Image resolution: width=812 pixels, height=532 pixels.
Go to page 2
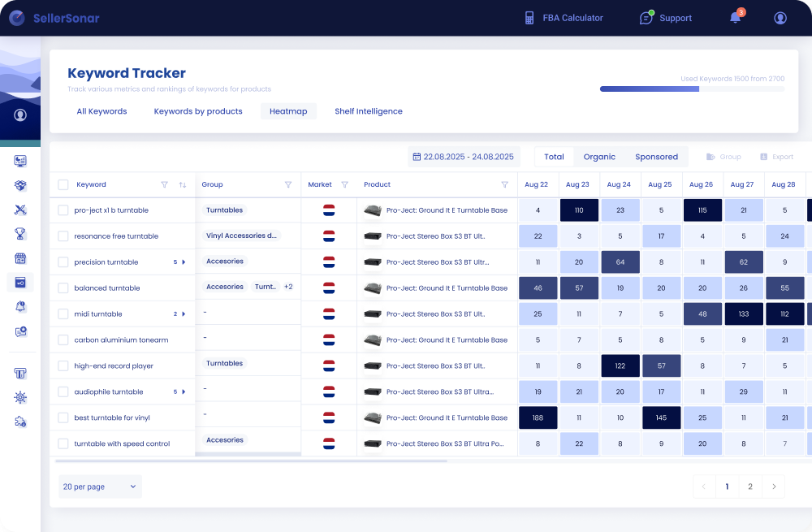click(x=749, y=487)
